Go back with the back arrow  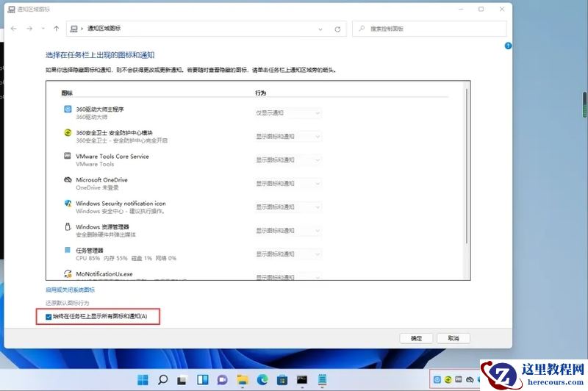pos(13,29)
